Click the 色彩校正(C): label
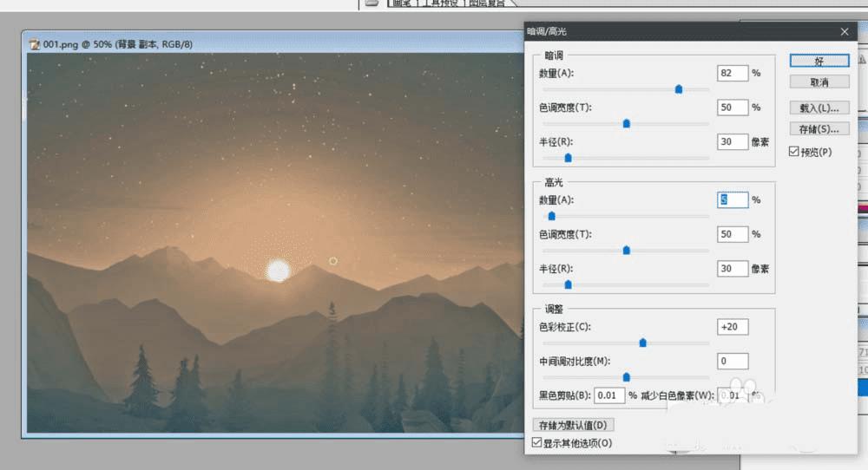The height and width of the screenshot is (470, 868). [x=565, y=327]
